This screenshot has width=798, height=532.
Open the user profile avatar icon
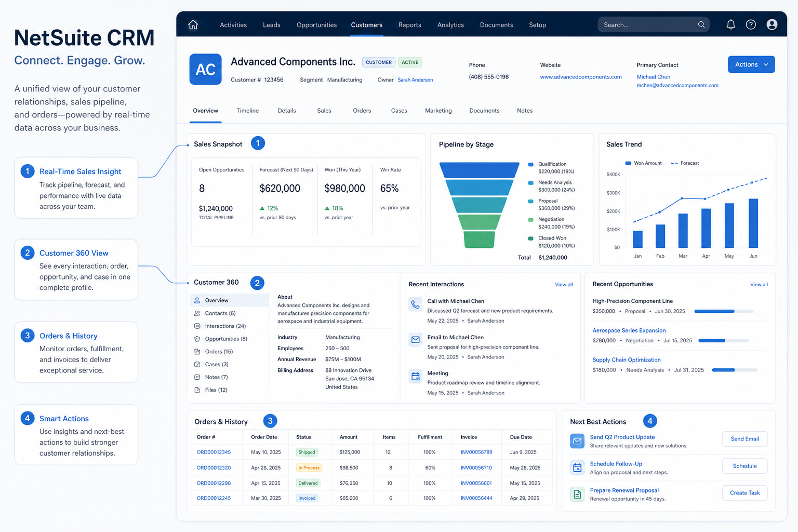[772, 24]
